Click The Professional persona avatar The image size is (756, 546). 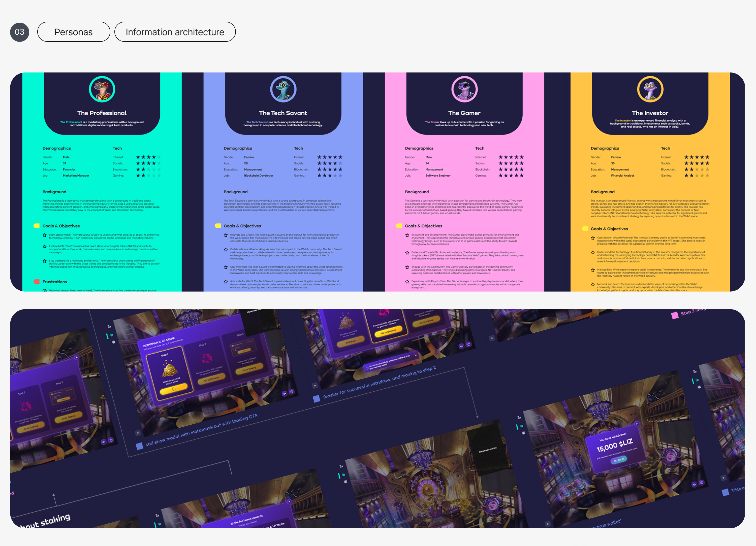pos(102,89)
